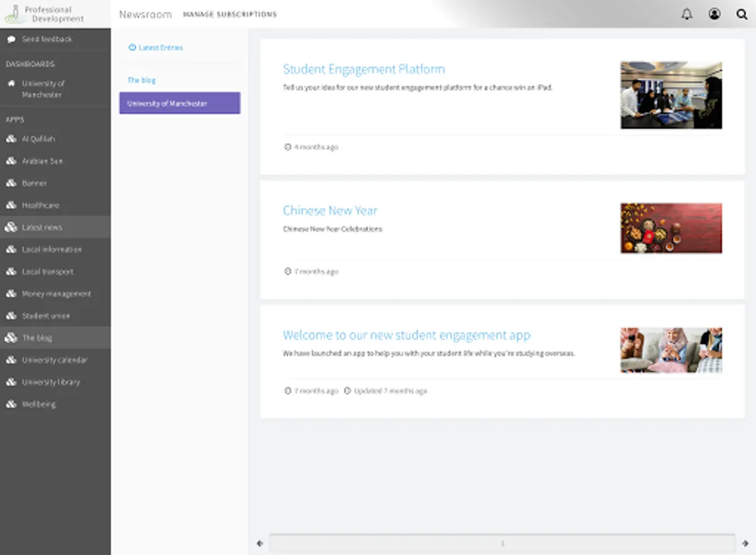Screen dimensions: 756x555
Task: Open the user account icon
Action: (x=714, y=14)
